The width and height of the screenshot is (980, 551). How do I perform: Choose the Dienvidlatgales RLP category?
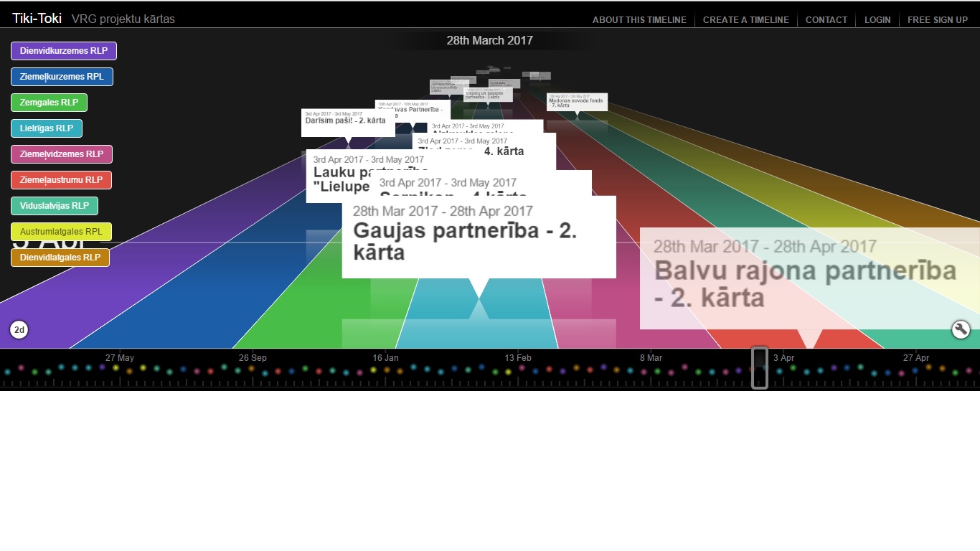pyautogui.click(x=60, y=258)
